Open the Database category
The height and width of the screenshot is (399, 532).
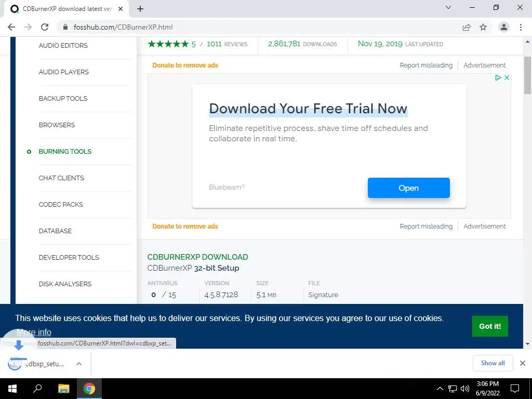click(55, 231)
